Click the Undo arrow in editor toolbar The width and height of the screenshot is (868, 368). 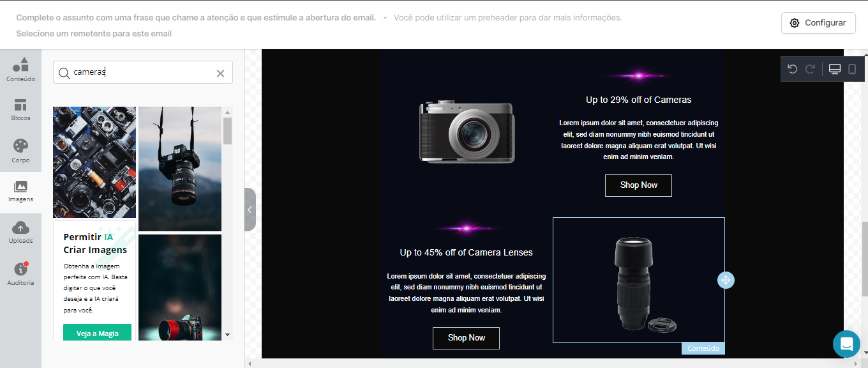click(x=793, y=69)
